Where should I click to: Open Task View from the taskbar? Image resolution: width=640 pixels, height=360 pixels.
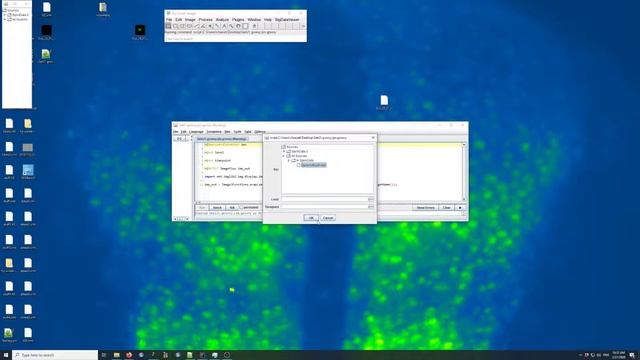(104, 355)
